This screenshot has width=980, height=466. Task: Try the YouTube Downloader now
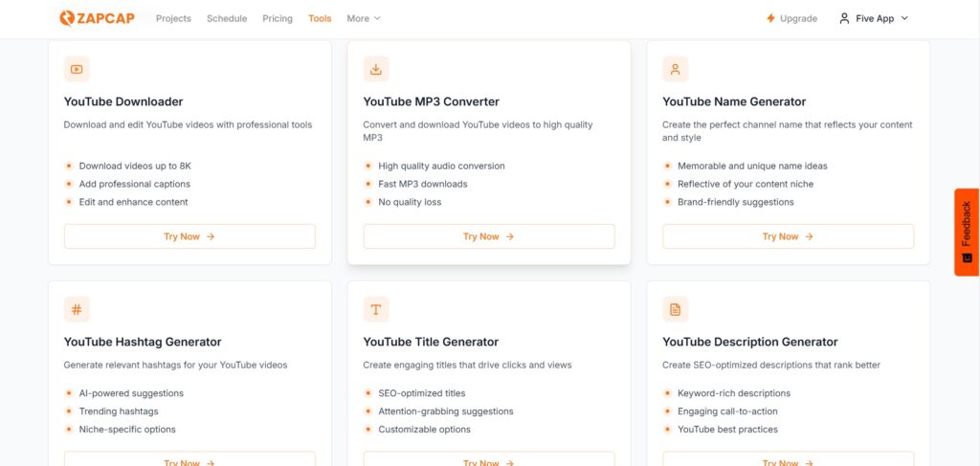189,236
